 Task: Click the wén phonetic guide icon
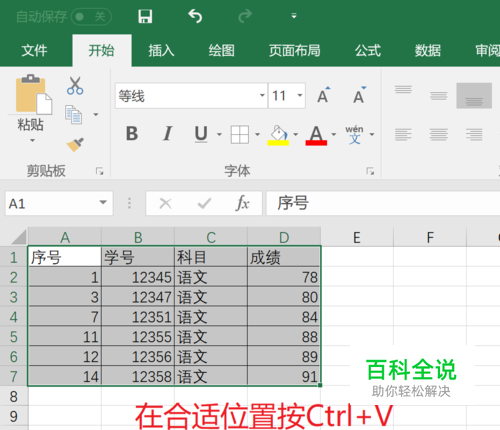(355, 135)
